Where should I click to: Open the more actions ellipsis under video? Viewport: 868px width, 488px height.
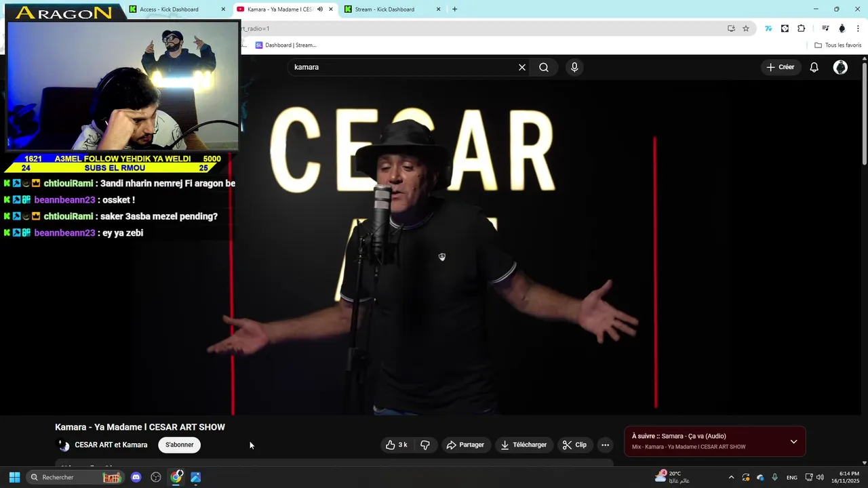click(x=605, y=445)
